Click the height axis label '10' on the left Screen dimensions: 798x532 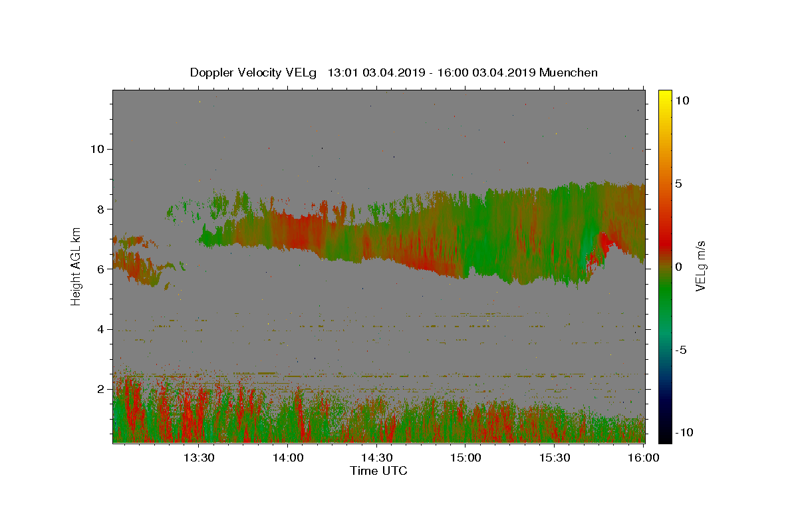(98, 149)
